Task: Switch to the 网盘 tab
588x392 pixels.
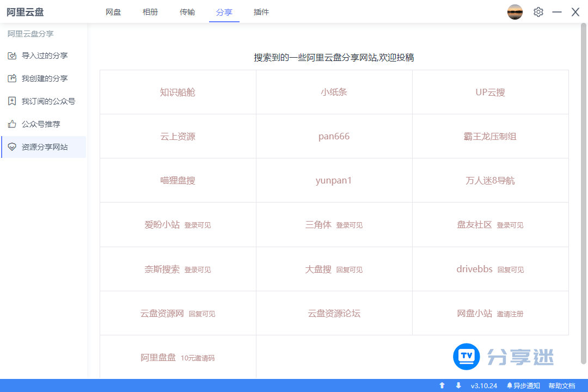Action: point(113,11)
